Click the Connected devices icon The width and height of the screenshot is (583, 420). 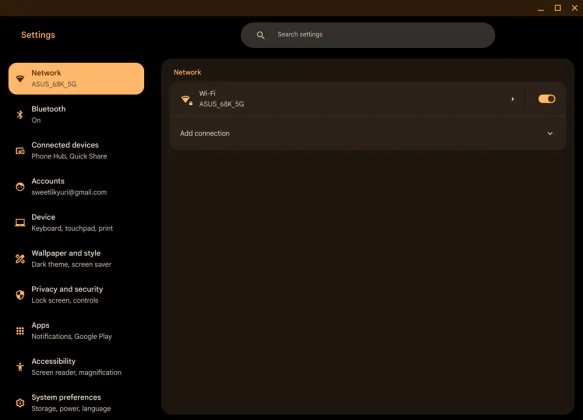point(20,151)
